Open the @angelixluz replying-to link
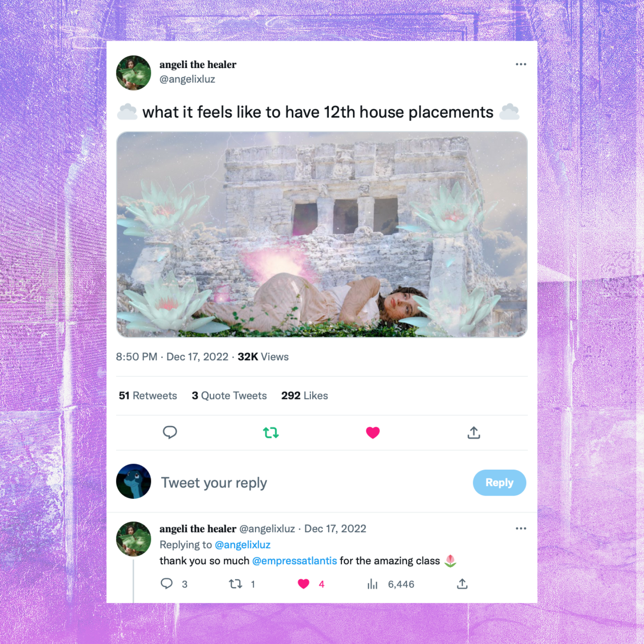644x644 pixels. click(242, 545)
